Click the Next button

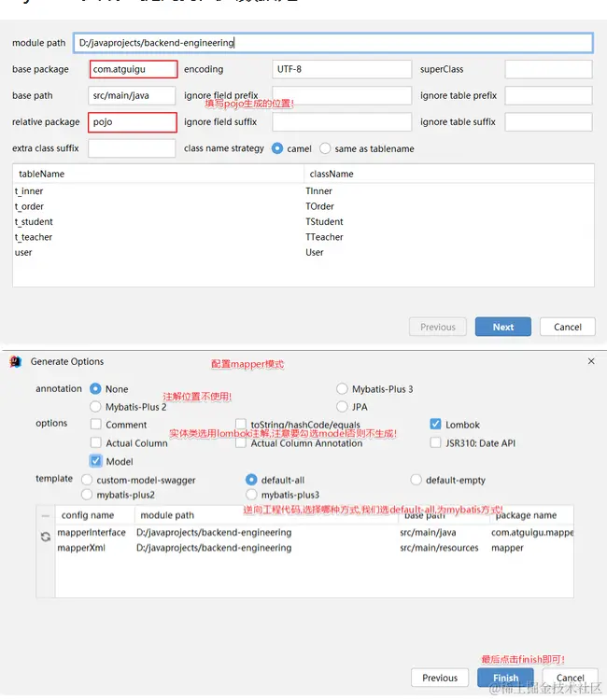coord(503,327)
